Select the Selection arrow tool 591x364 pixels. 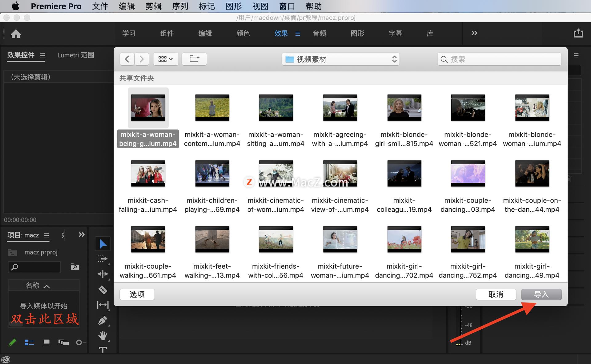click(x=103, y=244)
